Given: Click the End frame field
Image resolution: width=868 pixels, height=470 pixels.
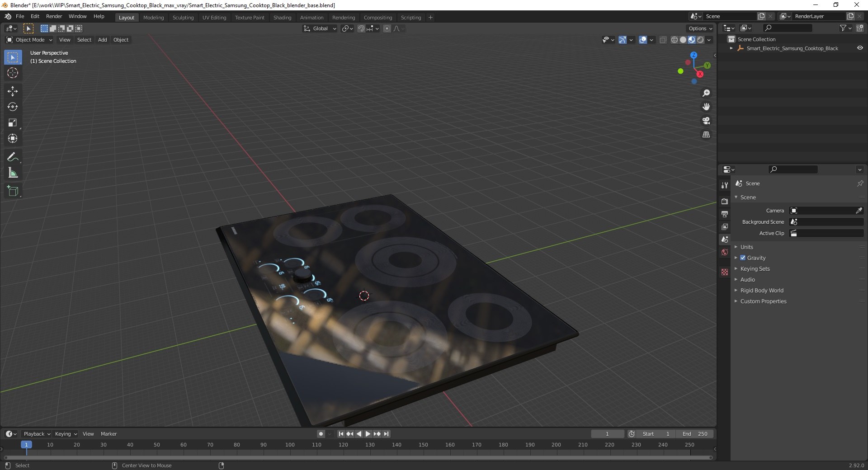Looking at the screenshot, I should click(695, 434).
